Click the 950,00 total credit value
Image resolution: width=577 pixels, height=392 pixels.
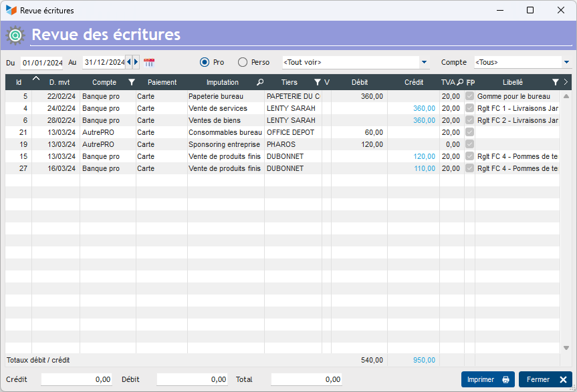[424, 360]
